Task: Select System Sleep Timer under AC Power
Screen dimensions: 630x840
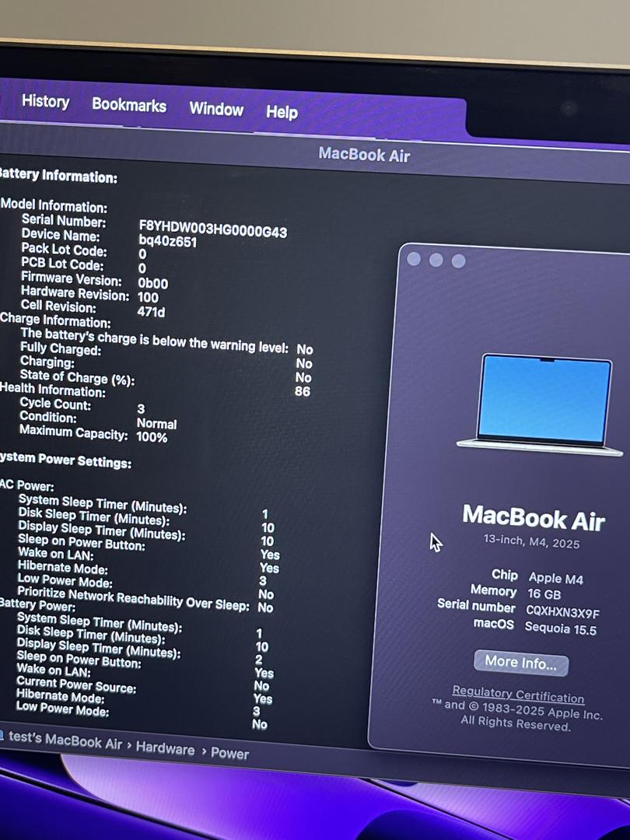Action: click(x=103, y=503)
